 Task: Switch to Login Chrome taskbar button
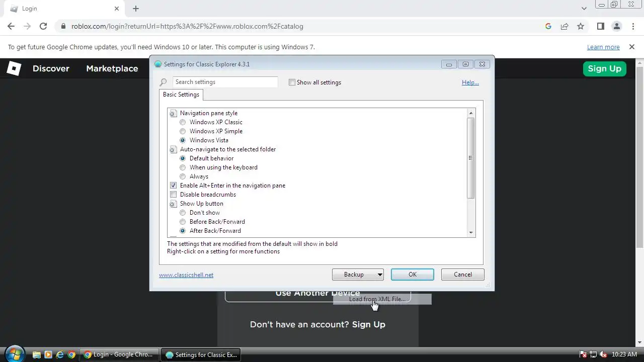[x=120, y=354]
